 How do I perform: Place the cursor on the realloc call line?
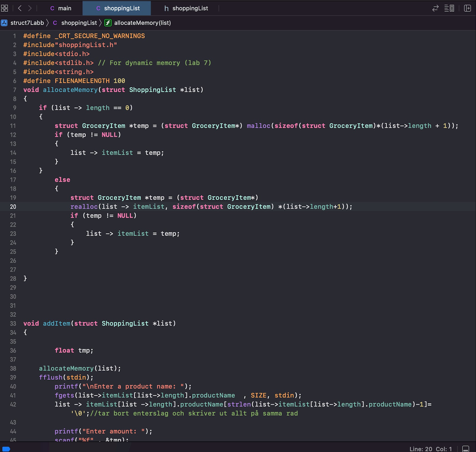208,207
